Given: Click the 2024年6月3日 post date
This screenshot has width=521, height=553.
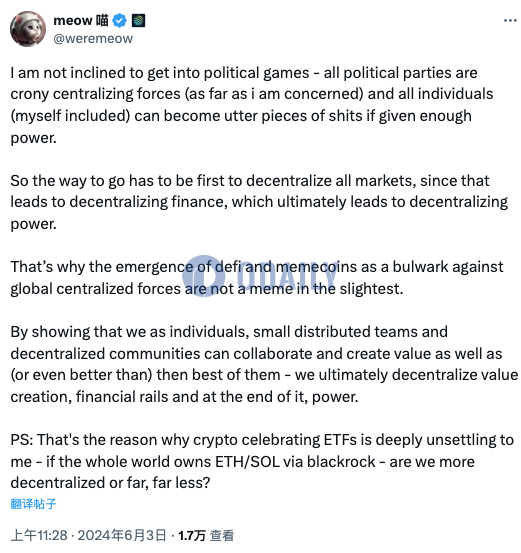Looking at the screenshot, I should 122,535.
